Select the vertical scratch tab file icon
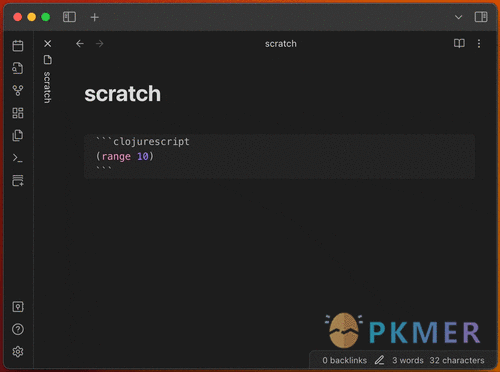Image resolution: width=500 pixels, height=372 pixels. pos(48,60)
